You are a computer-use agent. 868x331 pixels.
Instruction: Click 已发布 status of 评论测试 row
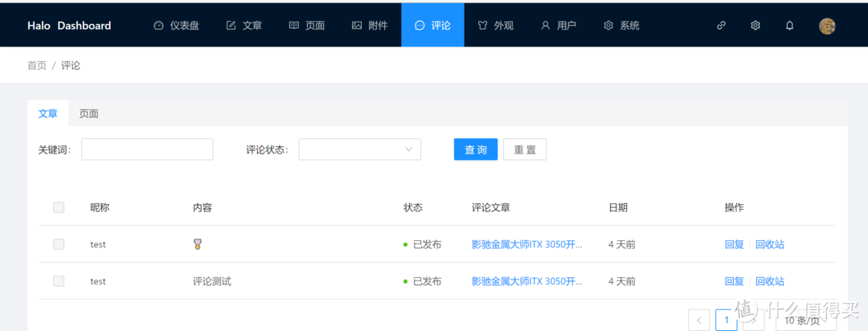pos(423,281)
